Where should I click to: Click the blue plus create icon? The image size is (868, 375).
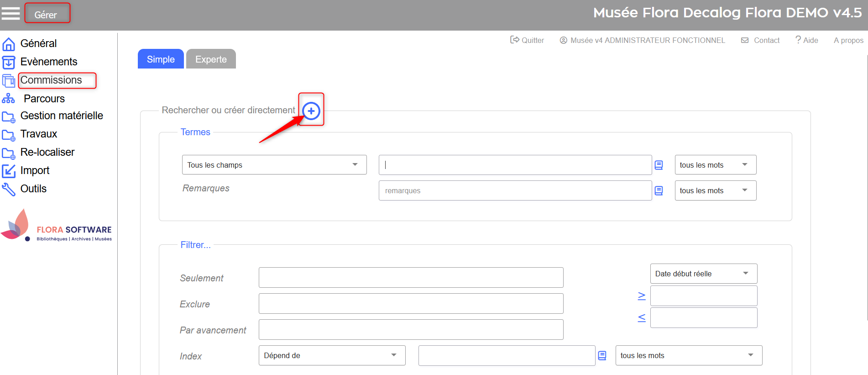point(311,111)
